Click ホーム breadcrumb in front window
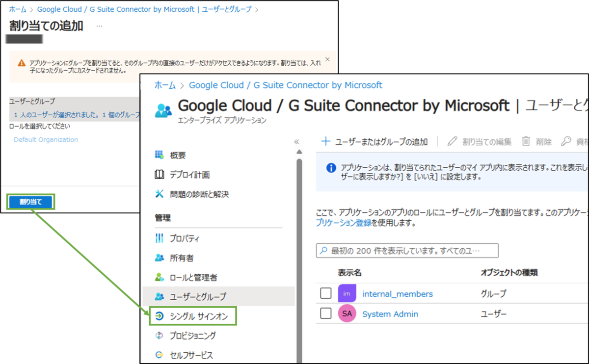Image resolution: width=589 pixels, height=364 pixels. pos(165,85)
